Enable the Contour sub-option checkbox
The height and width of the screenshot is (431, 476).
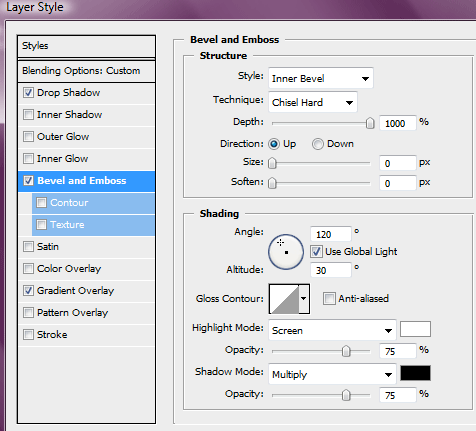point(41,203)
